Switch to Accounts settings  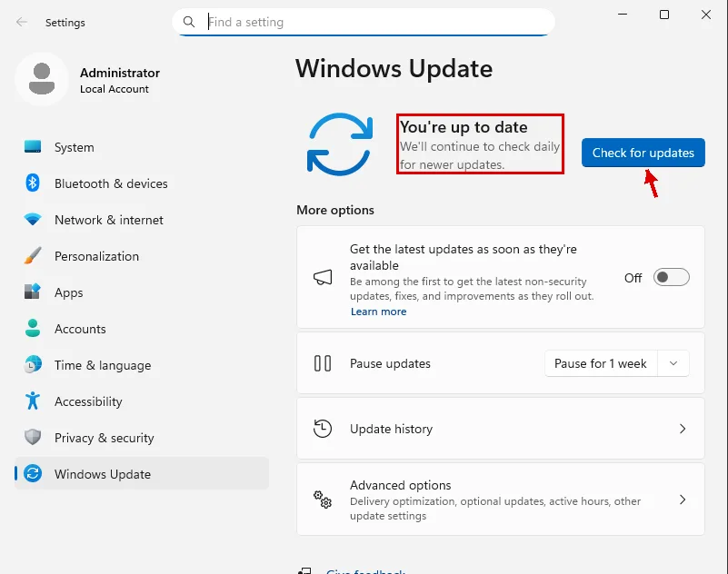(x=142, y=329)
